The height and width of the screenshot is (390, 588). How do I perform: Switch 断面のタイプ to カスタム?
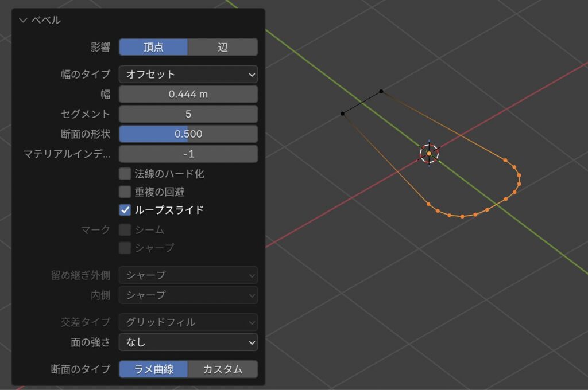click(x=223, y=369)
